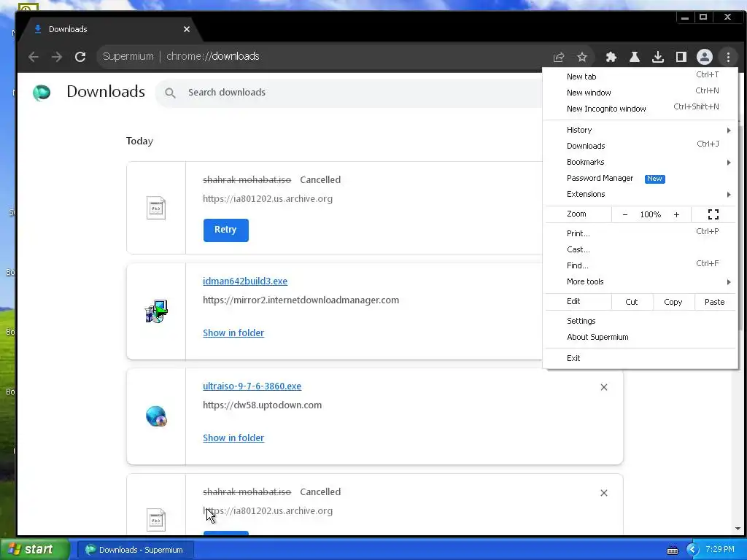This screenshot has width=747, height=560.
Task: Open the Windows start button
Action: (34, 550)
